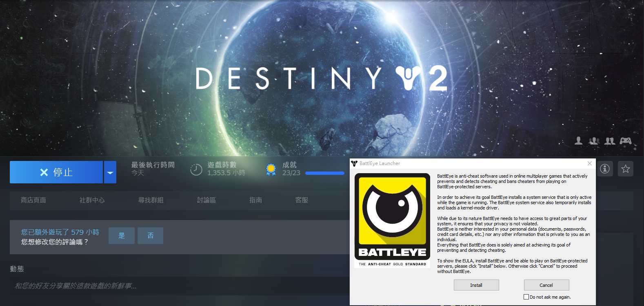Image resolution: width=644 pixels, height=306 pixels.
Task: Click 否 to decline revising review
Action: pyautogui.click(x=150, y=236)
